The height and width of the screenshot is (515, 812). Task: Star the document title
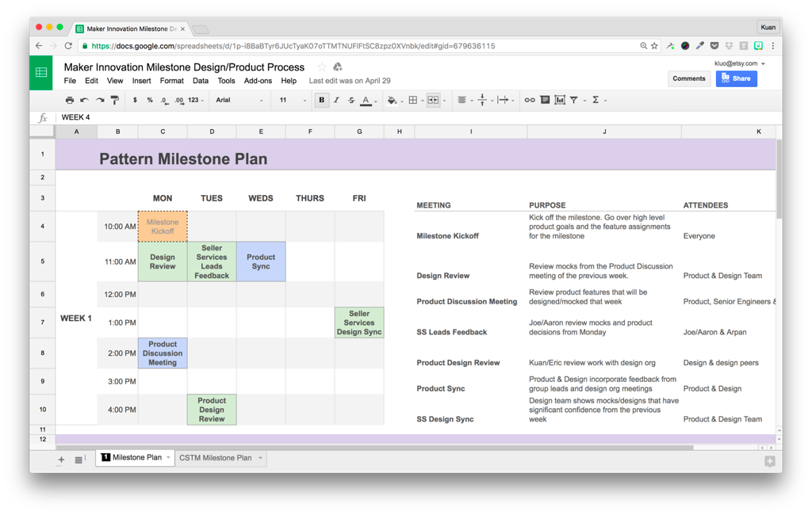click(x=322, y=67)
